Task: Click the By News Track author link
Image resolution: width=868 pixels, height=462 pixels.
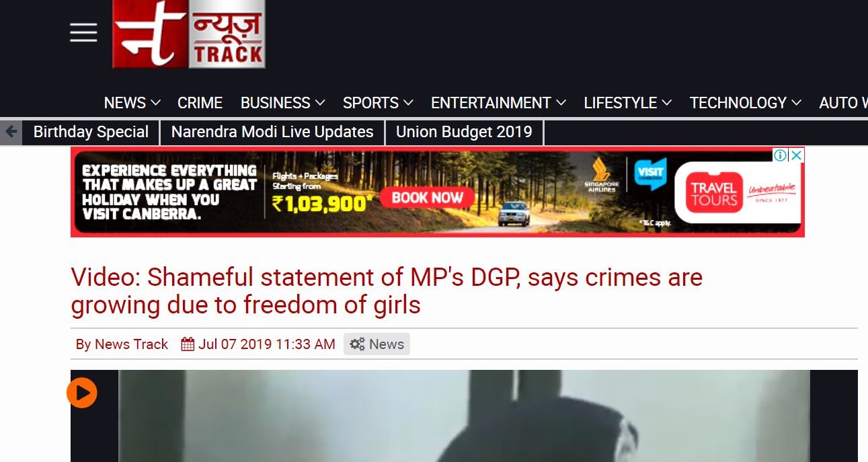Action: click(122, 344)
